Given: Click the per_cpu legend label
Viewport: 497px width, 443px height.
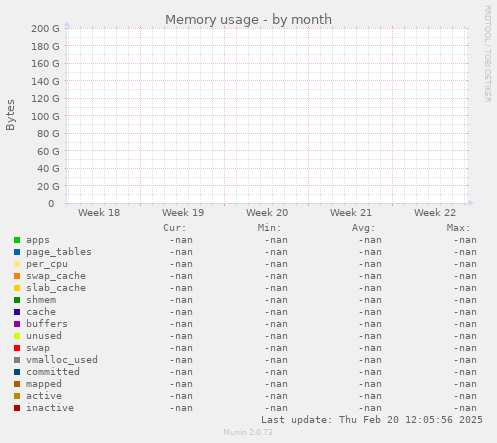Looking at the screenshot, I should 47,264.
